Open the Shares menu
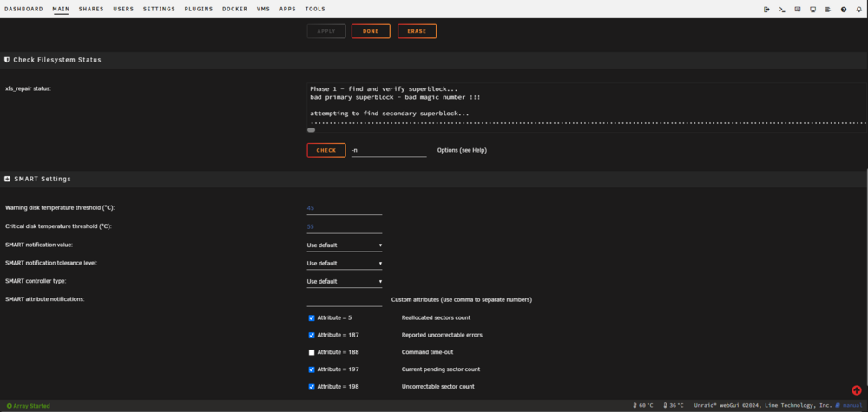Screen dimensions: 868x412 click(91, 9)
